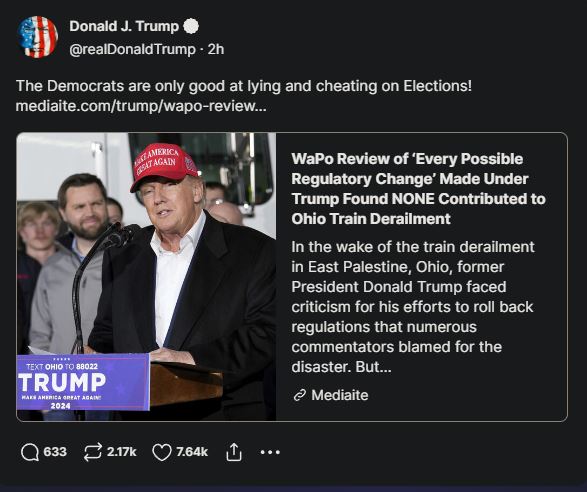Click the Mediaite source label

click(340, 395)
